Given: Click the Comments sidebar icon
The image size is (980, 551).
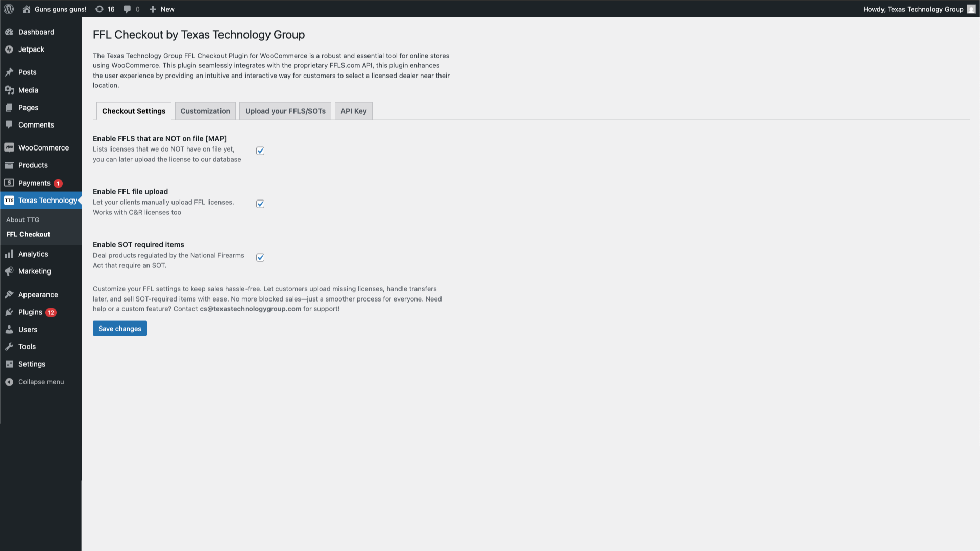Looking at the screenshot, I should coord(9,124).
